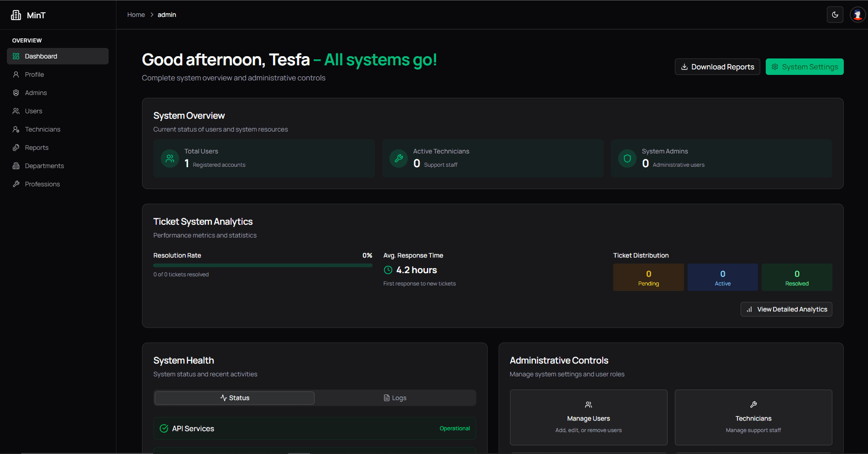The image size is (868, 454).
Task: Open the Profile section via its person icon
Action: 16,74
